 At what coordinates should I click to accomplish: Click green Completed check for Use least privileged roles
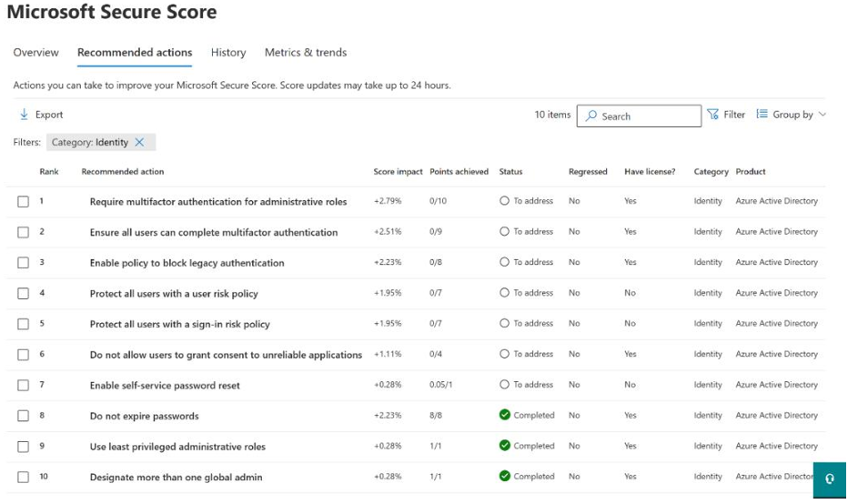click(504, 446)
